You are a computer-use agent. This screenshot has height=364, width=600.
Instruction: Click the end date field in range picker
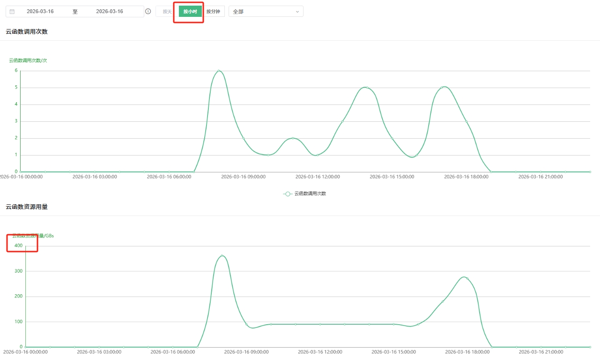[110, 11]
